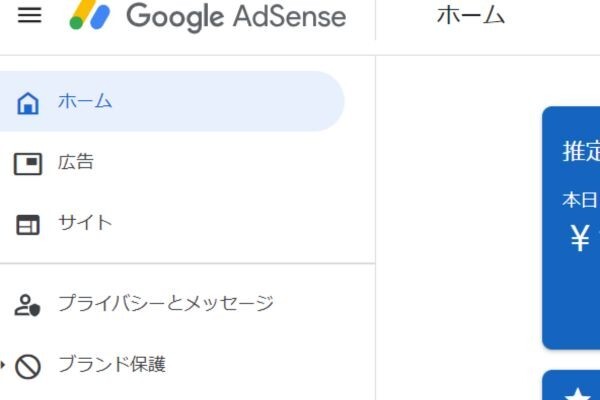Screen dimensions: 600x400
Task: Click the Google AdSense logo icon
Action: 91,15
